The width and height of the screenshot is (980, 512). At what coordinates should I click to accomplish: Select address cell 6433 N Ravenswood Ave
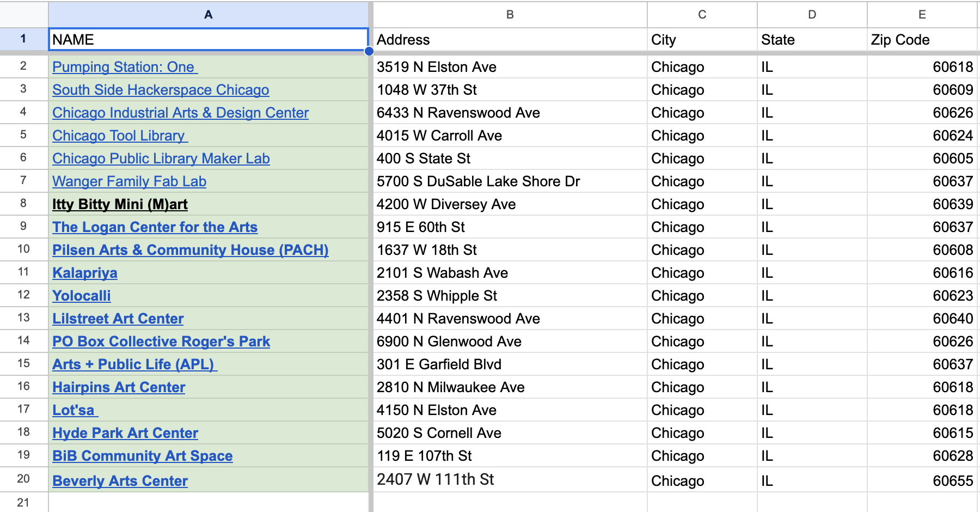[x=510, y=113]
